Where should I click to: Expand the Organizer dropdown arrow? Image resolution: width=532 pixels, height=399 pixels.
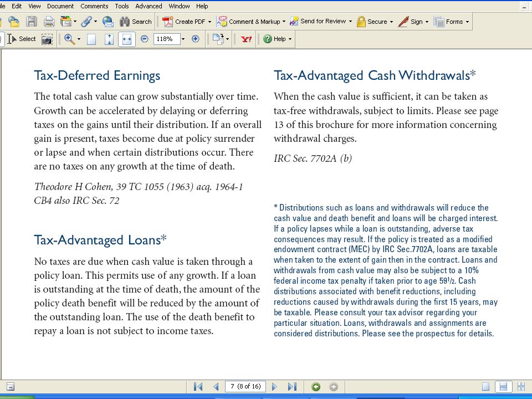click(75, 22)
